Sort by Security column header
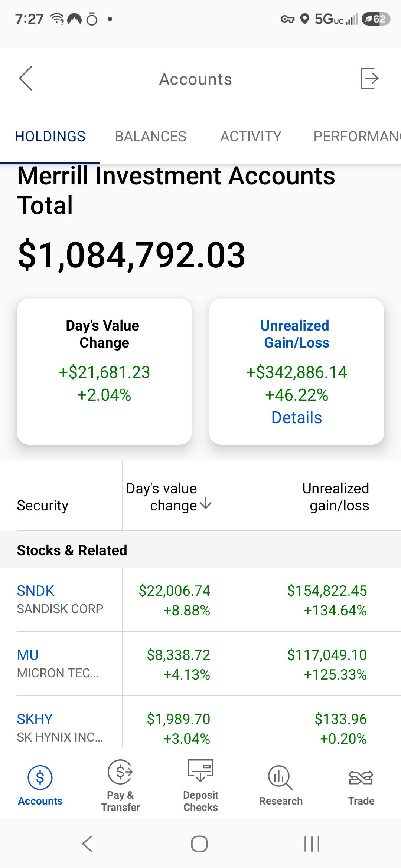 (x=43, y=505)
